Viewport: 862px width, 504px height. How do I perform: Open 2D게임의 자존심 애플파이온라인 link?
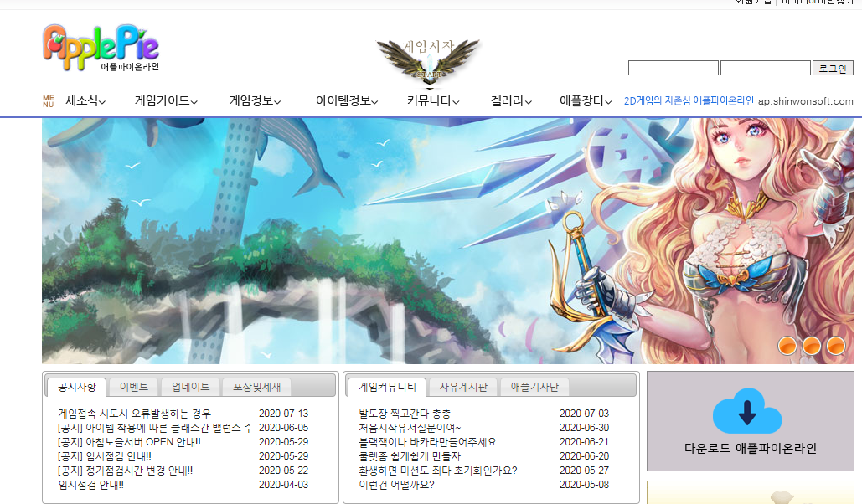pyautogui.click(x=689, y=101)
